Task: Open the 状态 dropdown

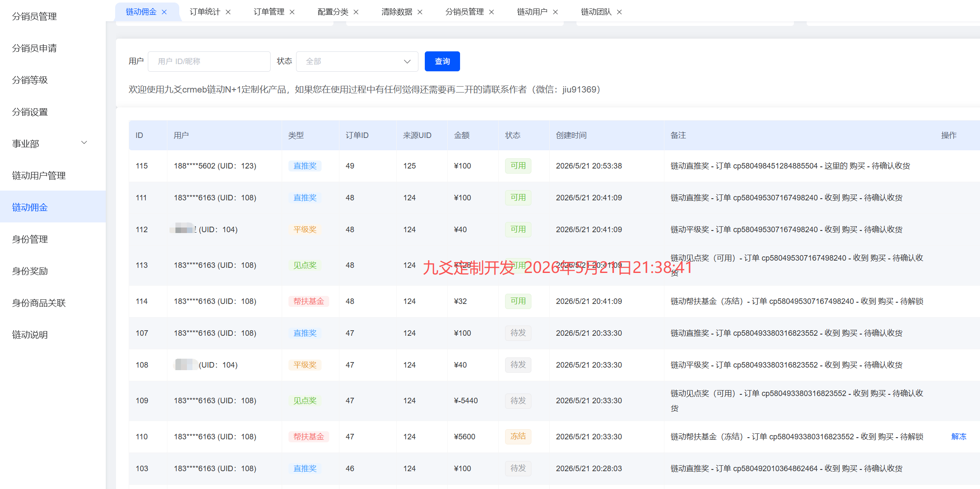Action: (x=357, y=62)
